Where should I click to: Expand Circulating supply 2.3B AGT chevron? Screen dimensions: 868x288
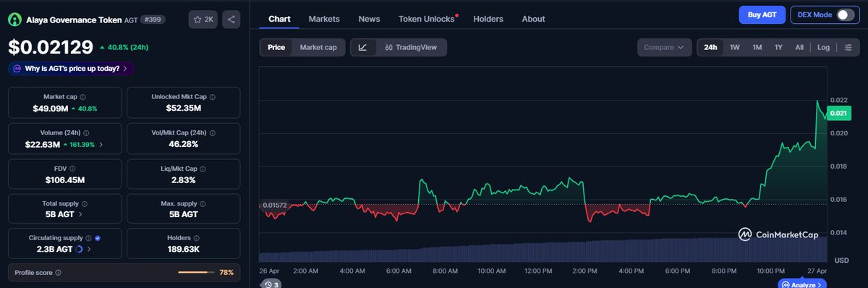89,249
